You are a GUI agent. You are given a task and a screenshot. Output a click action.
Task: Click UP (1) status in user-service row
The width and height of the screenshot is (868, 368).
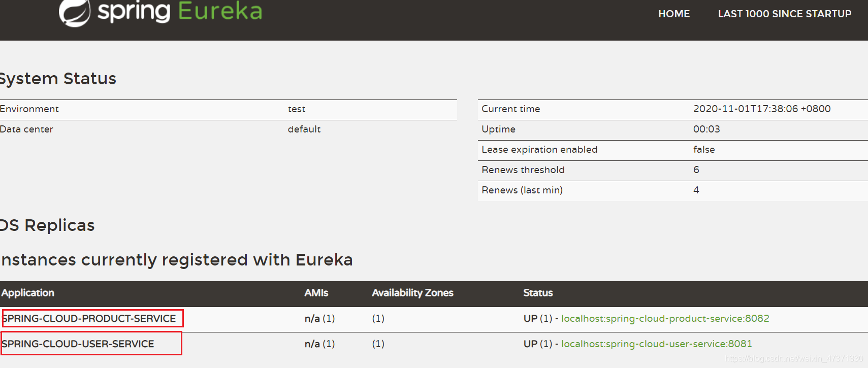pyautogui.click(x=538, y=344)
